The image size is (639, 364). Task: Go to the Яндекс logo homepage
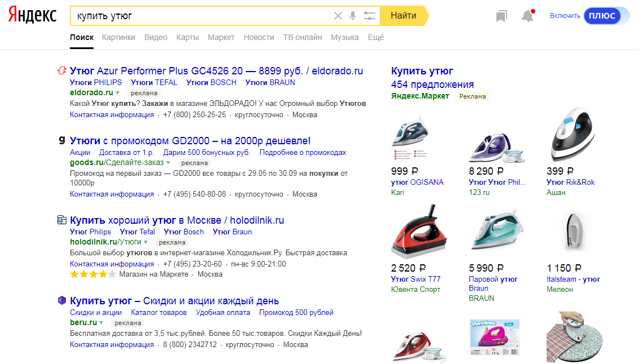[x=32, y=16]
